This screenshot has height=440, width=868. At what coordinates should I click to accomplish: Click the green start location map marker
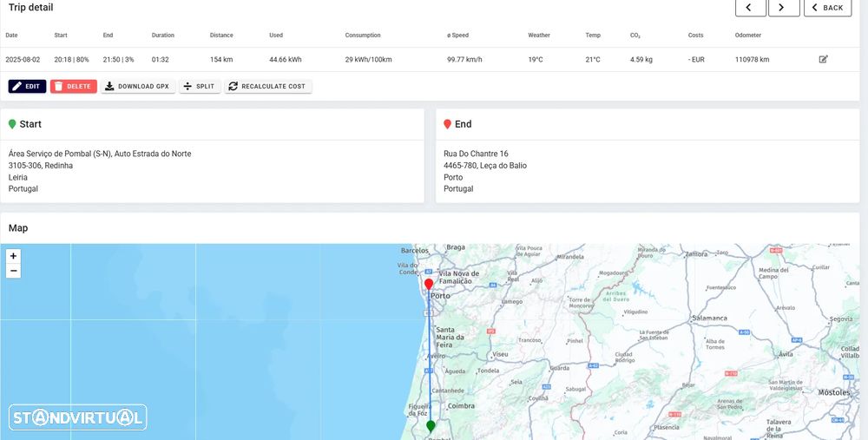coord(431,426)
